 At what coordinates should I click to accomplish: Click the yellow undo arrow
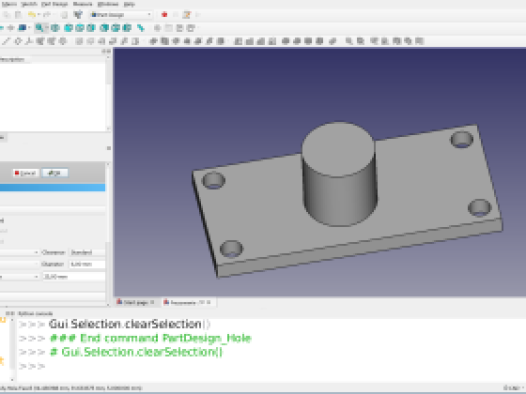click(32, 15)
